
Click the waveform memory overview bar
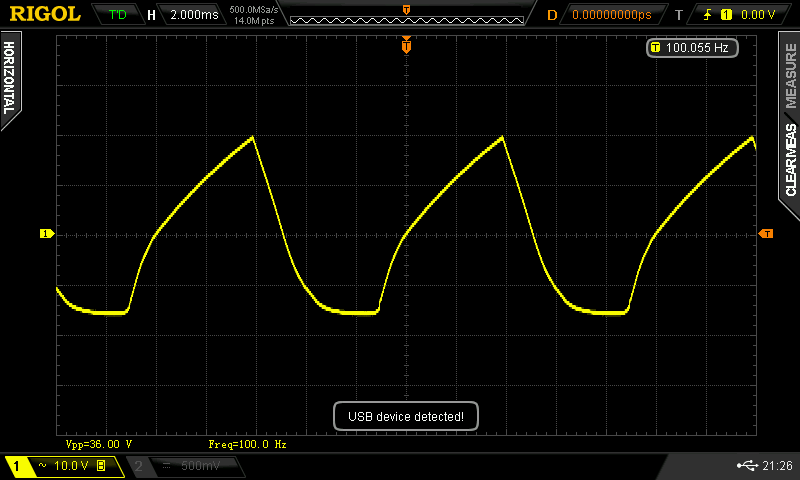(x=405, y=17)
